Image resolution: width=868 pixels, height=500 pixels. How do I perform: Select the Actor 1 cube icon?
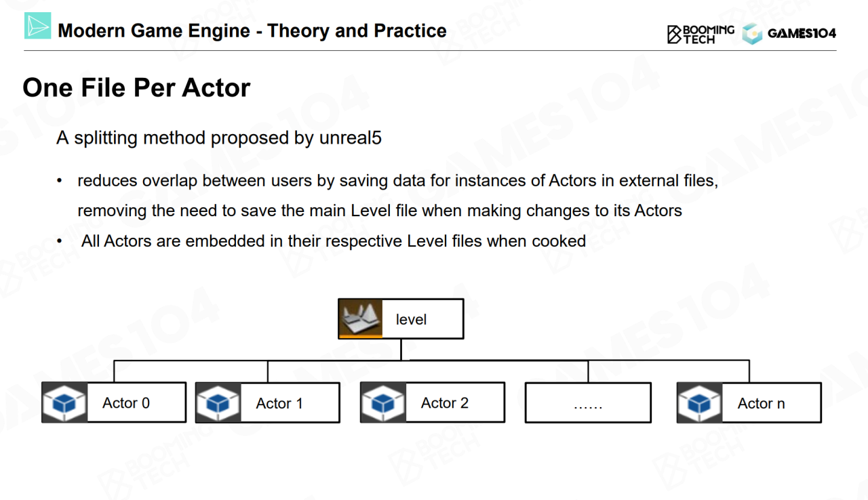(x=218, y=403)
